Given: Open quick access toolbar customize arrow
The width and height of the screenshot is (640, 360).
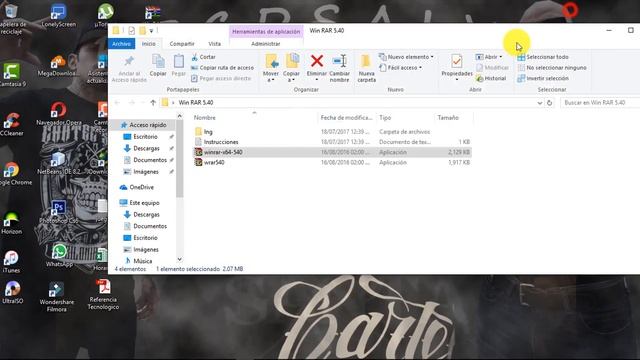Looking at the screenshot, I should point(151,31).
